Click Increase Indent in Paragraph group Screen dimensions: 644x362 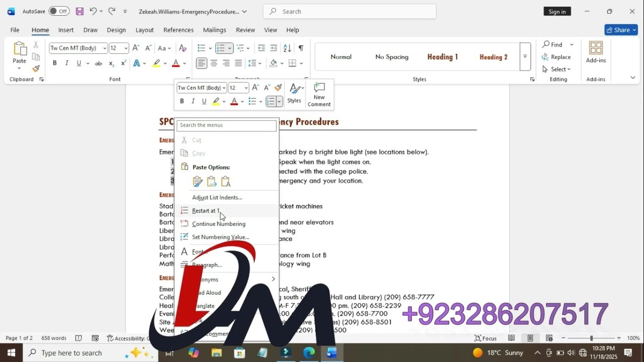coord(274,48)
